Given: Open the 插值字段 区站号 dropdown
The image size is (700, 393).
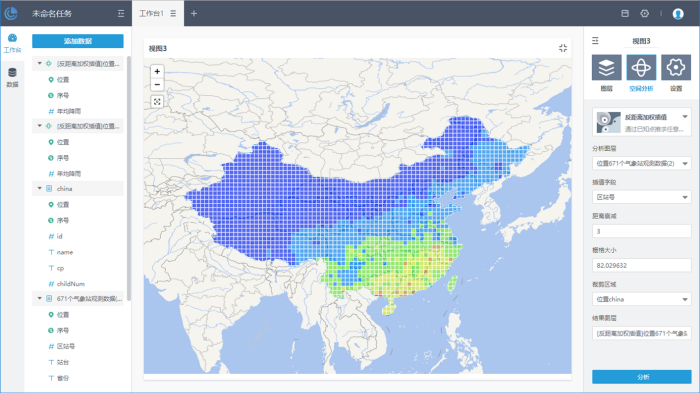Looking at the screenshot, I should (x=642, y=197).
